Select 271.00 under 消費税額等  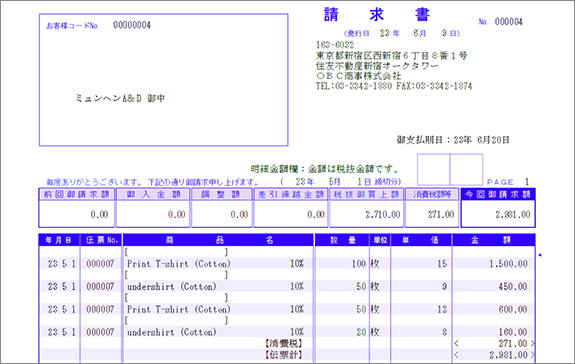[x=441, y=214]
